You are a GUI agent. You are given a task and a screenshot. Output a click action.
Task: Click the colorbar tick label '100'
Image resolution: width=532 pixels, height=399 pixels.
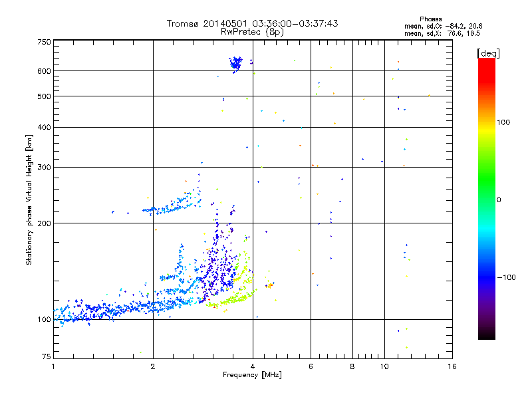coord(503,122)
